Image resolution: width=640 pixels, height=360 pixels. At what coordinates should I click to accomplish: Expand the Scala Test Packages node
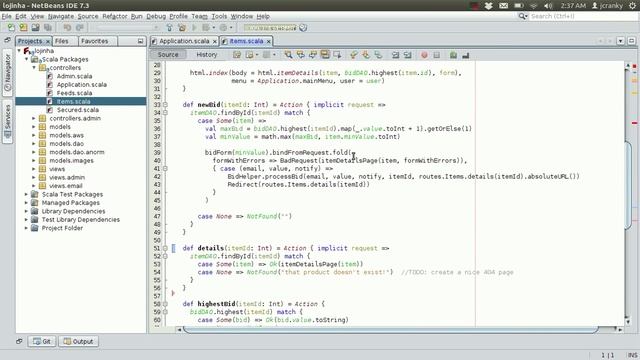click(x=27, y=194)
